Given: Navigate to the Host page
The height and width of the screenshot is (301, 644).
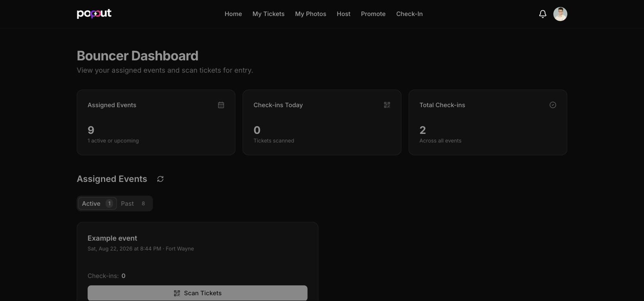Looking at the screenshot, I should pos(344,14).
